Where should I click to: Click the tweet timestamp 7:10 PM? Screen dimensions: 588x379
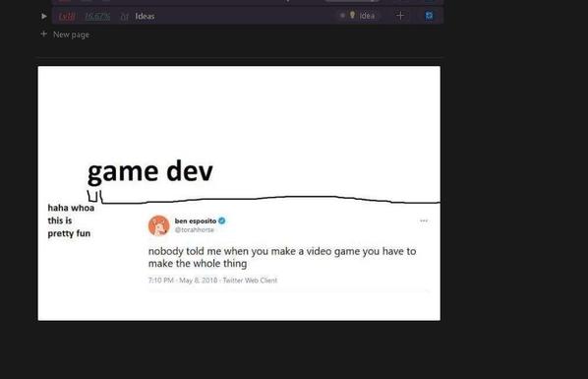pos(161,281)
